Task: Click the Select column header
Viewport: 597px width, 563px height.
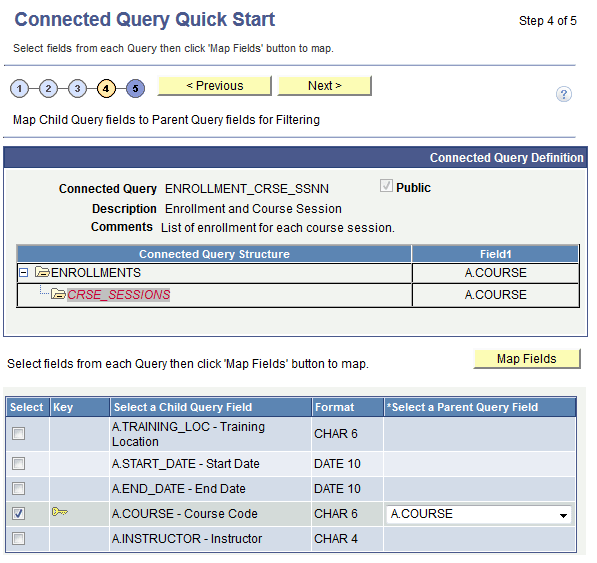Action: click(27, 407)
